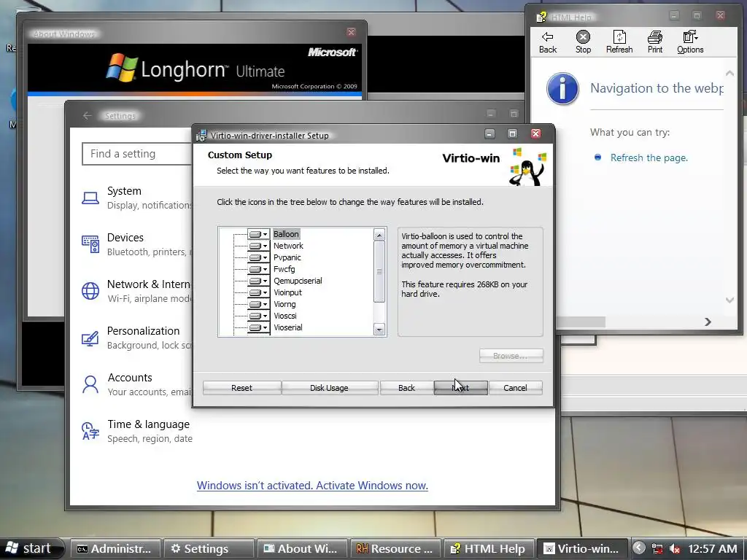Screen dimensions: 747x560
Task: Select Vioinput in the feature tree
Action: pyautogui.click(x=287, y=292)
